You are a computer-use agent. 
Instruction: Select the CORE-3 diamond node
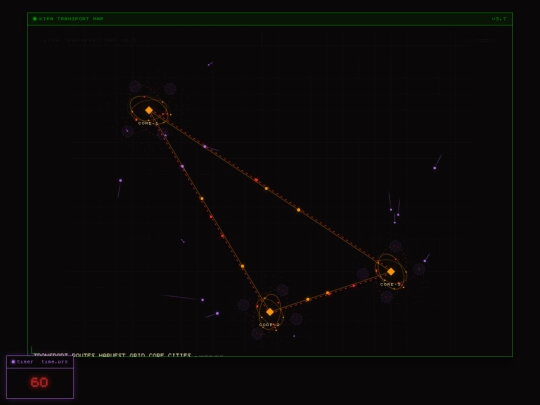point(391,272)
